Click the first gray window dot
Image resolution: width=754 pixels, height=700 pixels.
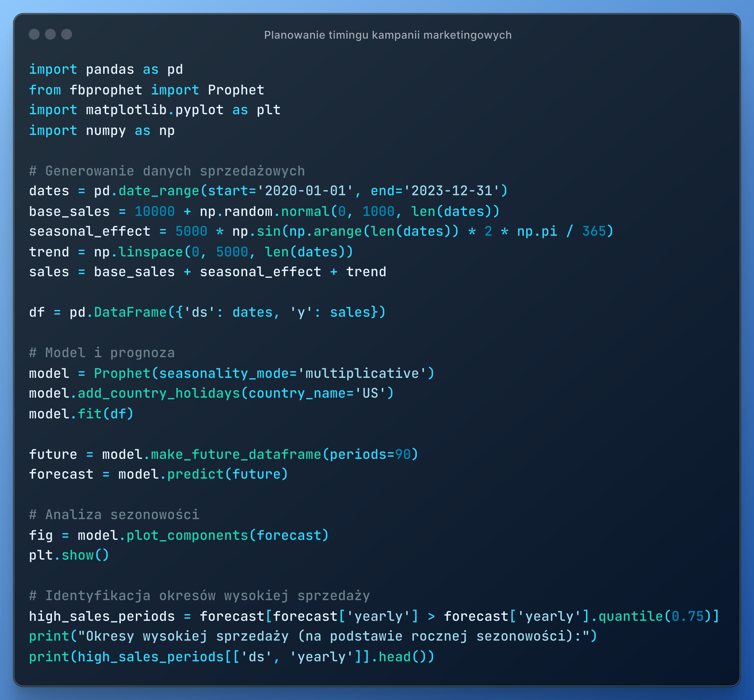[34, 34]
